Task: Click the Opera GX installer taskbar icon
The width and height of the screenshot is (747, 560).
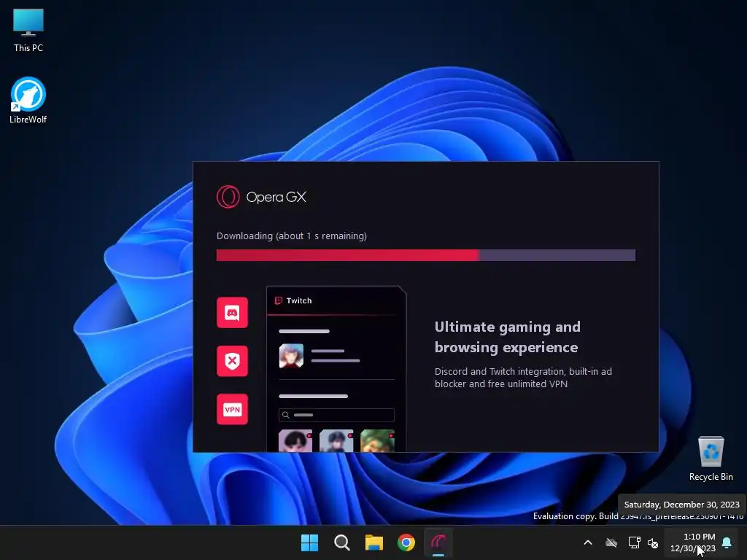Action: click(438, 542)
